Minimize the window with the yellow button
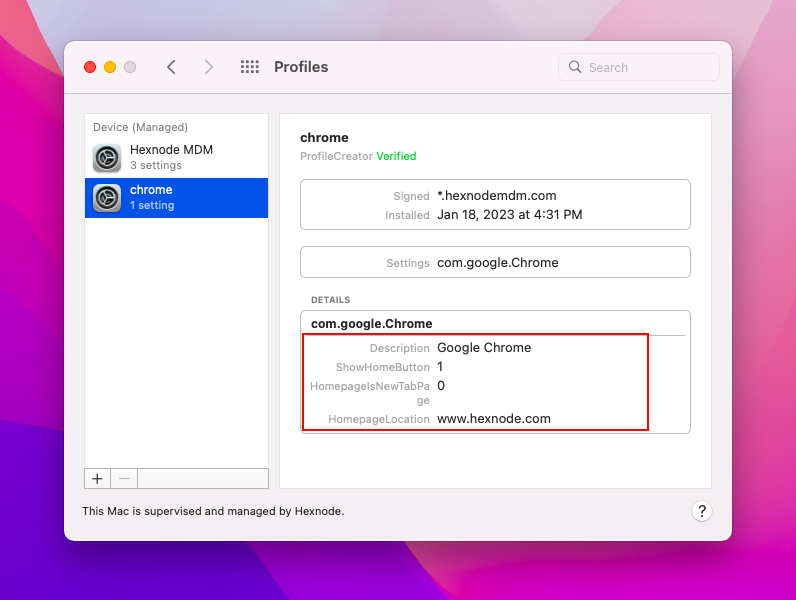This screenshot has height=600, width=796. tap(110, 67)
